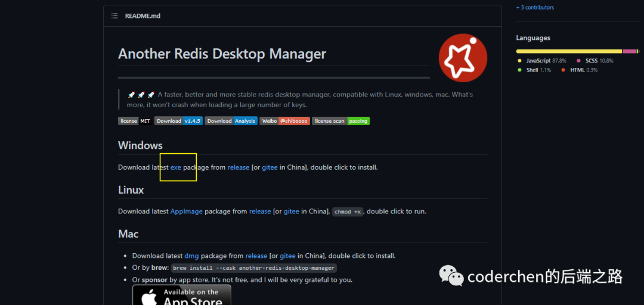
Task: Open the Weibo @shiboooo badge
Action: click(x=284, y=121)
